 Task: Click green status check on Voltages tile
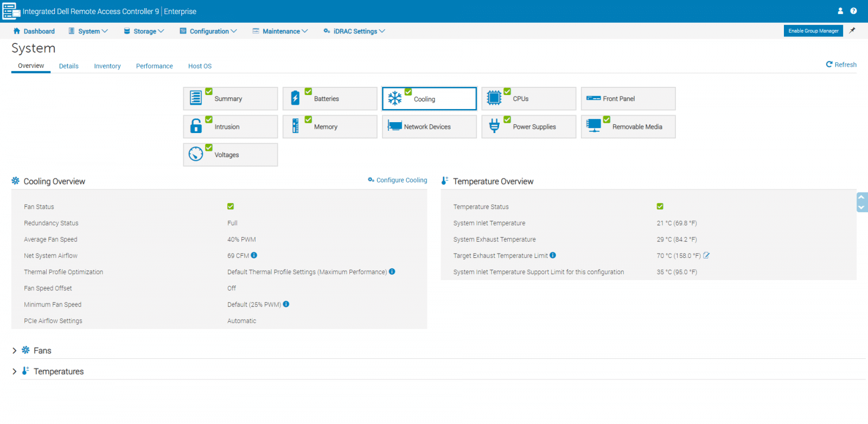pos(209,148)
